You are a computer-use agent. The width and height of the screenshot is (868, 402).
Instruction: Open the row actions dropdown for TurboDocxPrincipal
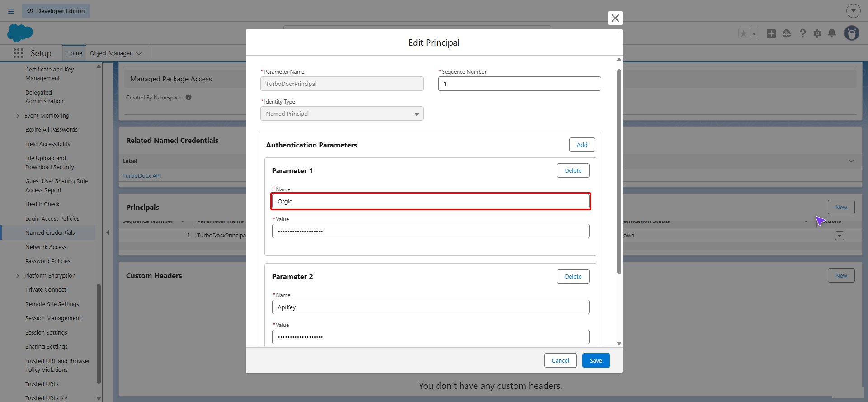[840, 236]
